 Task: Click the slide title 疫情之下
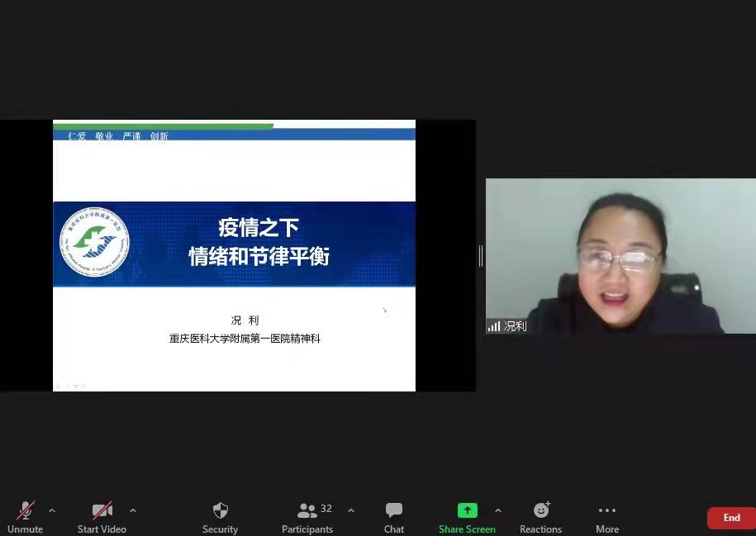pyautogui.click(x=259, y=227)
